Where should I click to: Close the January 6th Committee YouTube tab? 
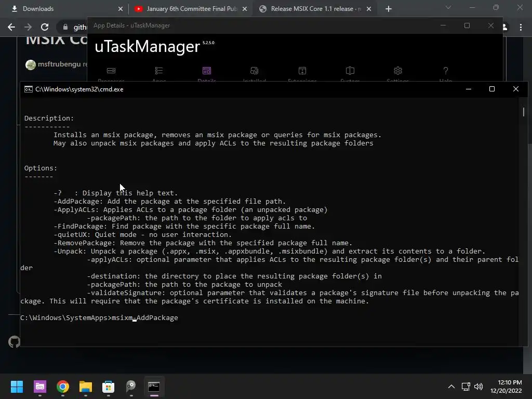tap(245, 9)
